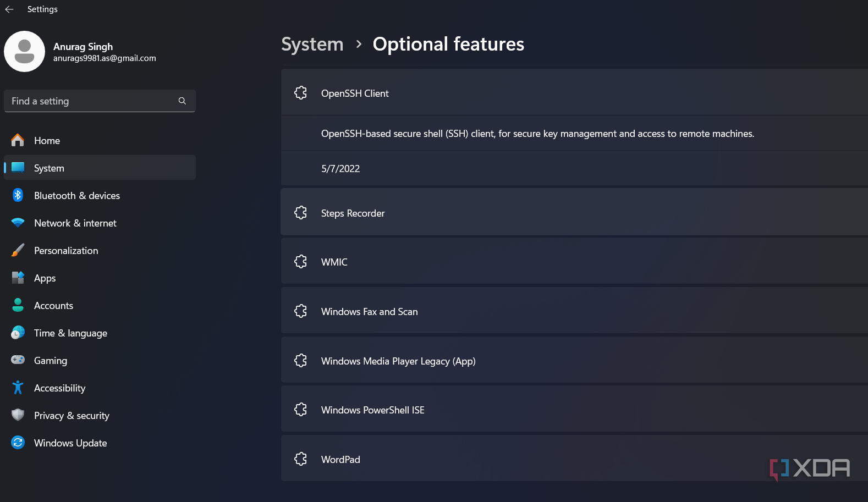Click the 5/7/2022 install date text
The image size is (868, 502).
340,169
